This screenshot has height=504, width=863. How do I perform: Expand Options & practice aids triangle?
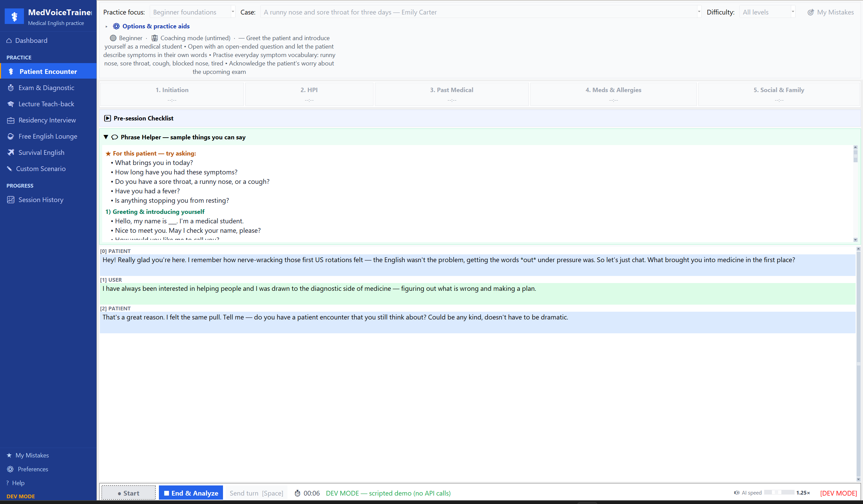(107, 26)
